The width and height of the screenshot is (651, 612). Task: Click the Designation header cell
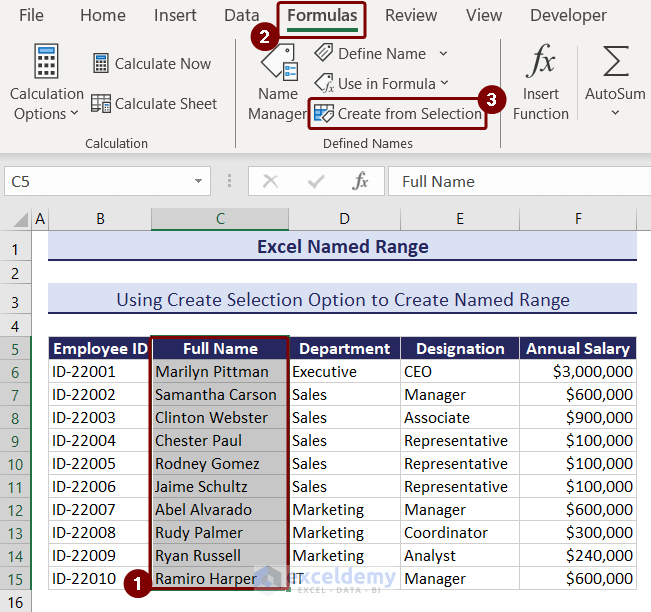point(460,348)
